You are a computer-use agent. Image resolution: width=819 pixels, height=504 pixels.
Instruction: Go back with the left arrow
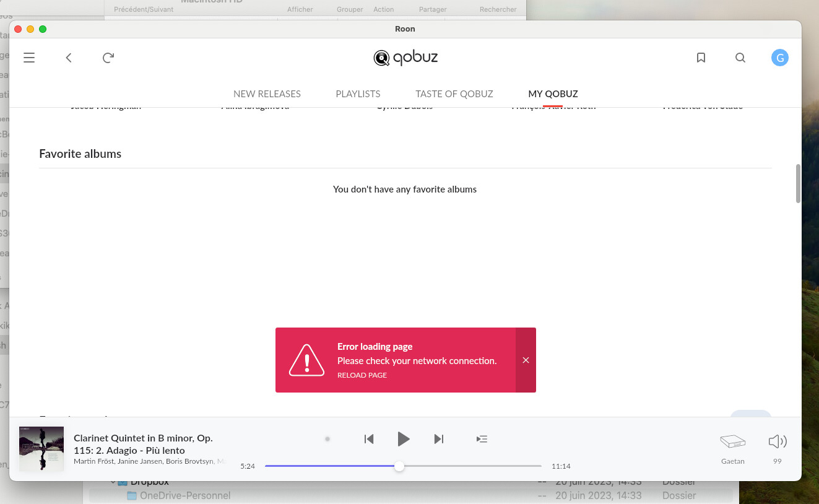point(69,58)
